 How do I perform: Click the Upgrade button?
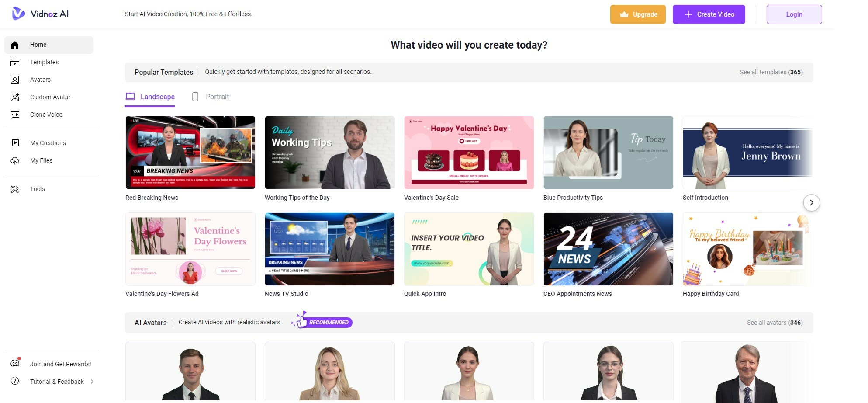click(638, 14)
